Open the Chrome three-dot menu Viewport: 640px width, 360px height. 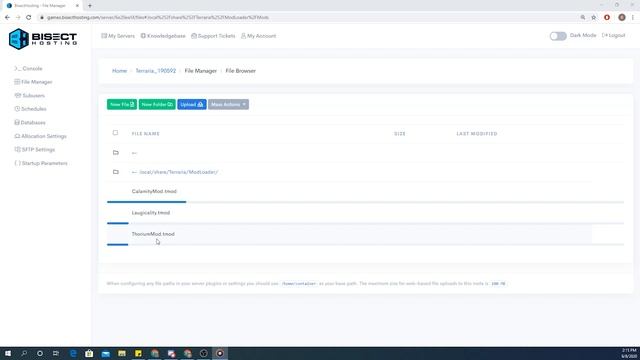pyautogui.click(x=633, y=18)
